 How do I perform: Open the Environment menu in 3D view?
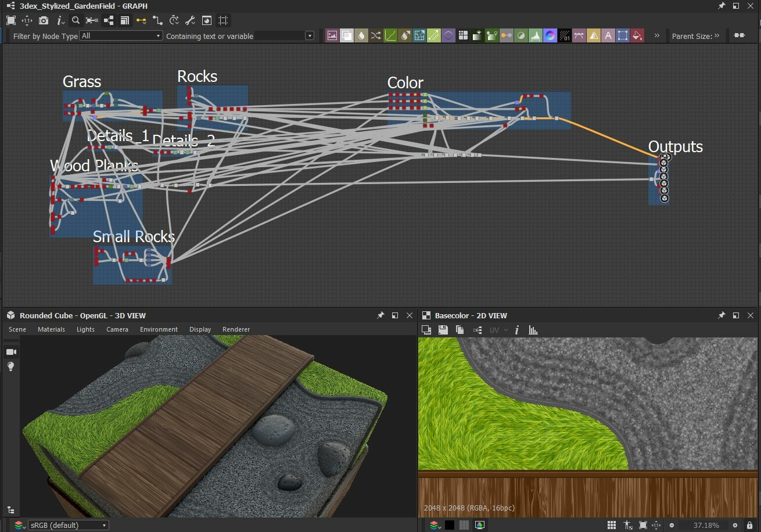[159, 329]
